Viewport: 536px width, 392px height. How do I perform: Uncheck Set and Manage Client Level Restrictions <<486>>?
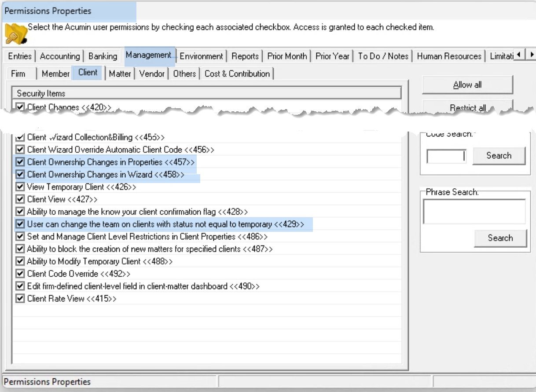tap(20, 237)
